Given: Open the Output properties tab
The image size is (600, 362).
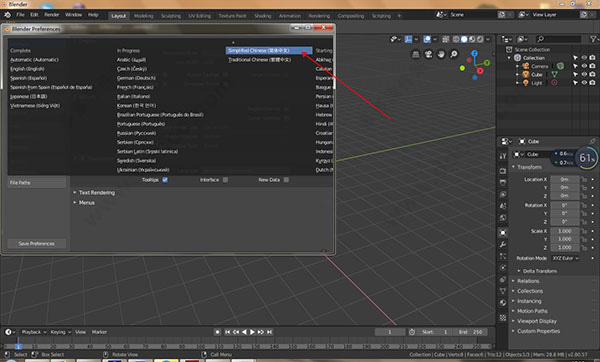Looking at the screenshot, I should click(503, 183).
